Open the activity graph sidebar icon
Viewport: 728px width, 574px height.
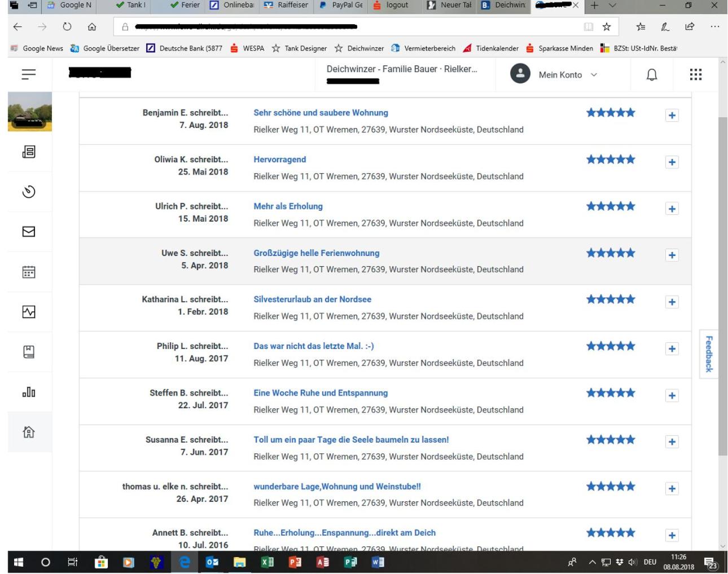pyautogui.click(x=29, y=312)
